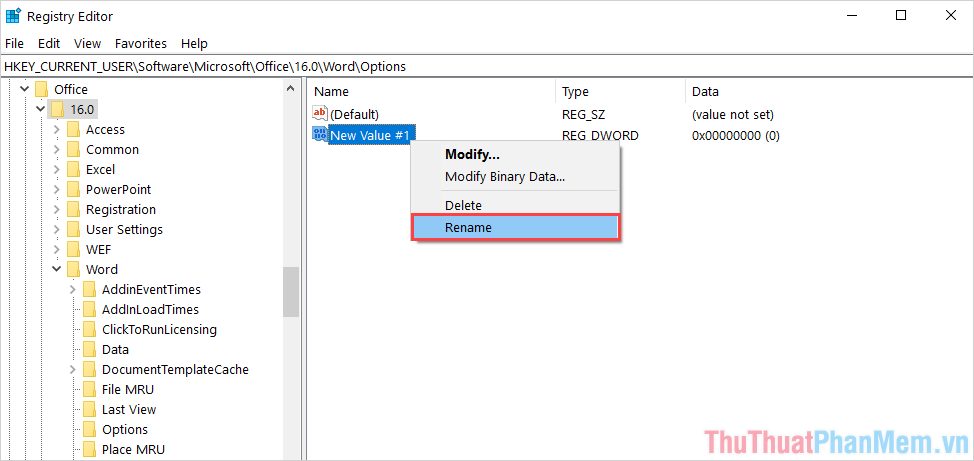Expand the Excel key
974x461 pixels.
pyautogui.click(x=57, y=169)
